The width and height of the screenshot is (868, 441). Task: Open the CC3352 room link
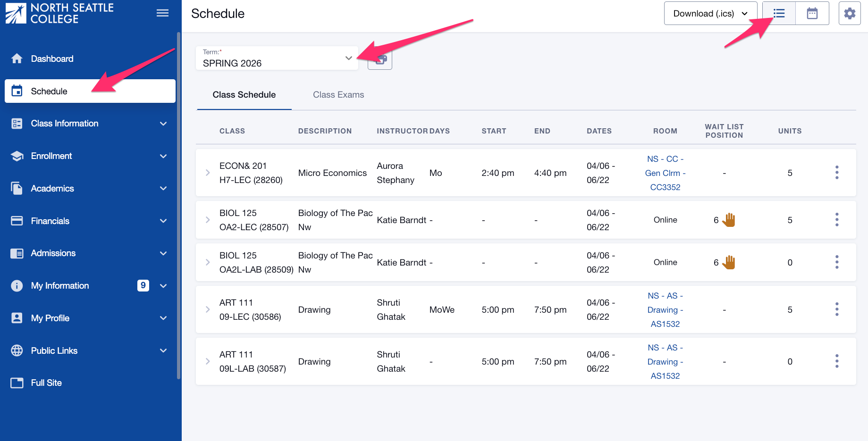665,187
